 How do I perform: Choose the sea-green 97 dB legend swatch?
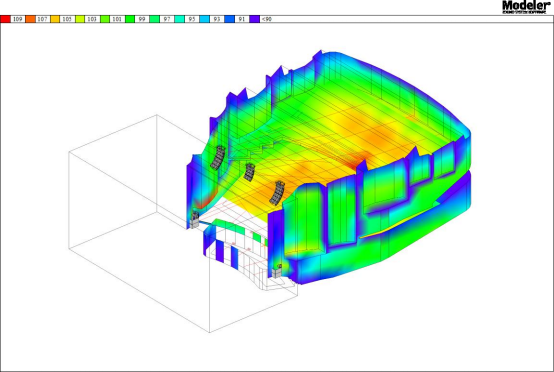pos(155,19)
